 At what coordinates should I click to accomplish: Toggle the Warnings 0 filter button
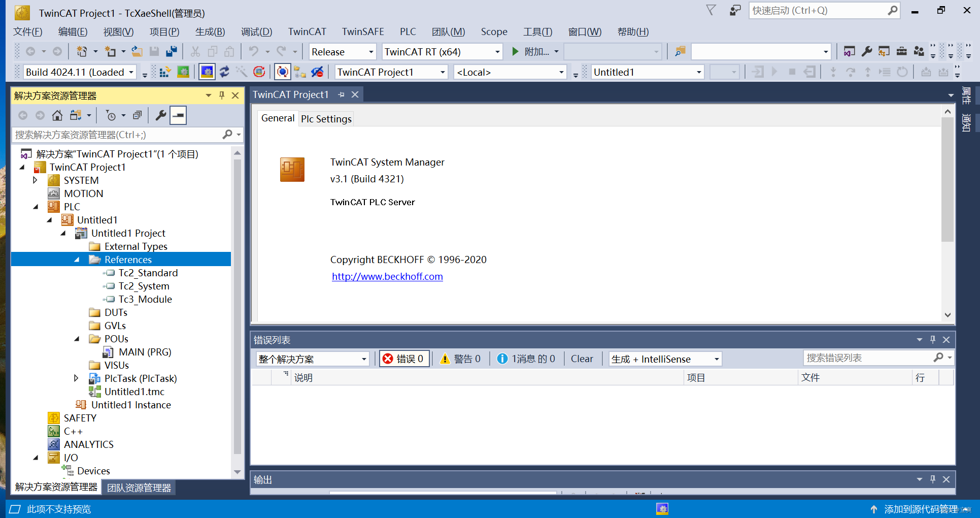pyautogui.click(x=461, y=359)
